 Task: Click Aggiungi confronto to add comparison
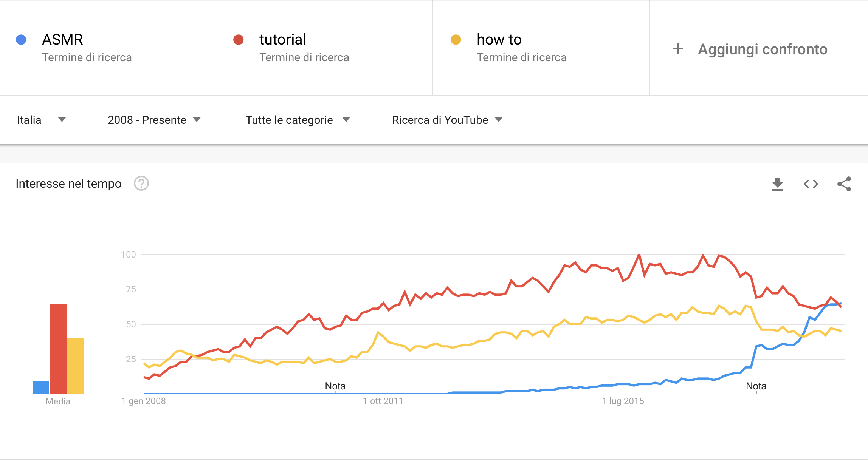coord(763,49)
